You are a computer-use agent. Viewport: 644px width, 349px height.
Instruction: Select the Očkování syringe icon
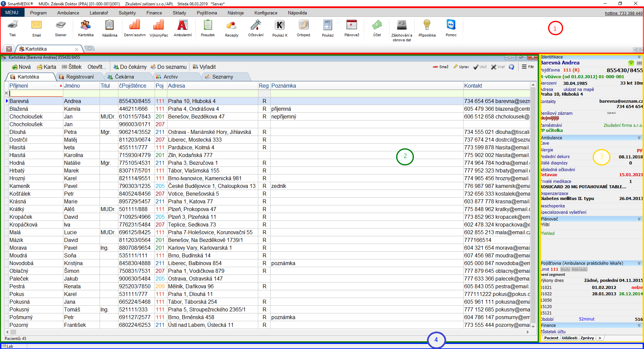click(256, 26)
